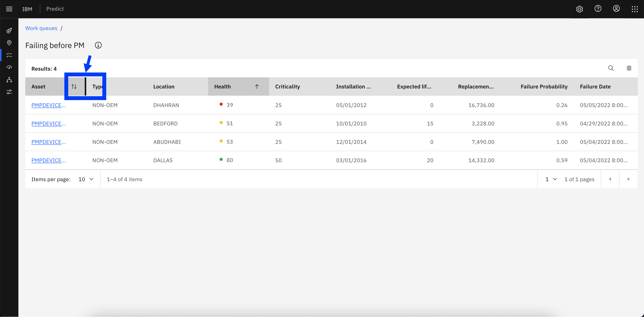Open the hamburger navigation menu
The width and height of the screenshot is (644, 317).
(x=9, y=9)
